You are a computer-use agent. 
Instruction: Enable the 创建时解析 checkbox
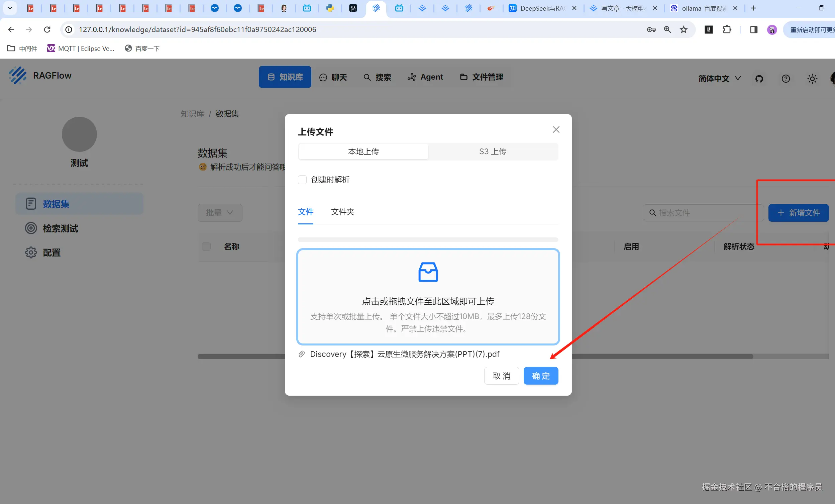(302, 180)
